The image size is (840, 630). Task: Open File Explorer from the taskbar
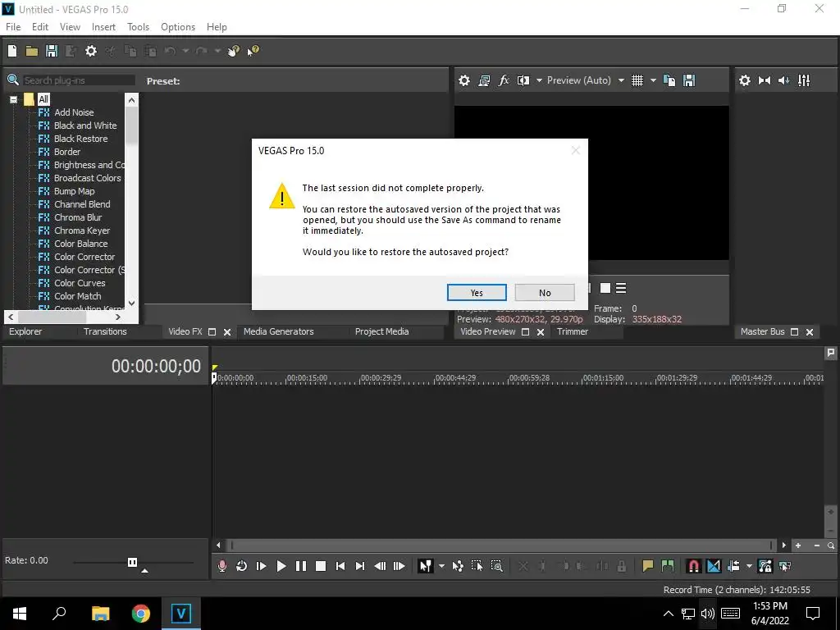(x=100, y=613)
